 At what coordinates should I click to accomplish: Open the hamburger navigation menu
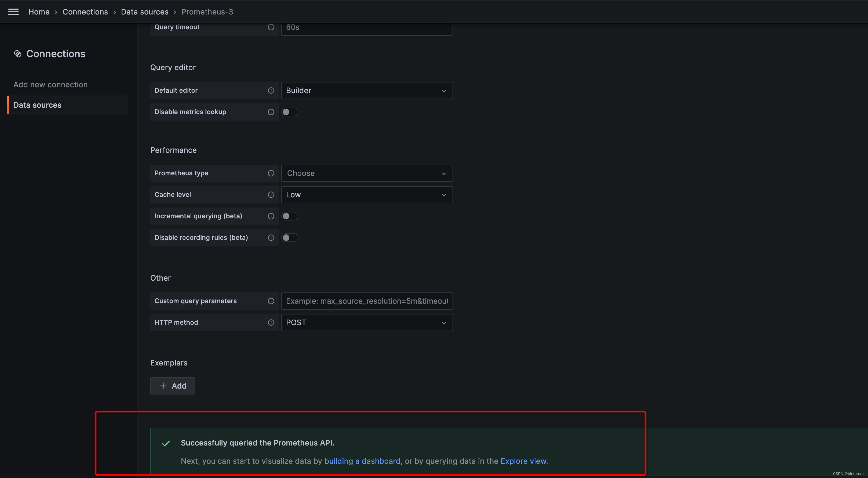13,12
